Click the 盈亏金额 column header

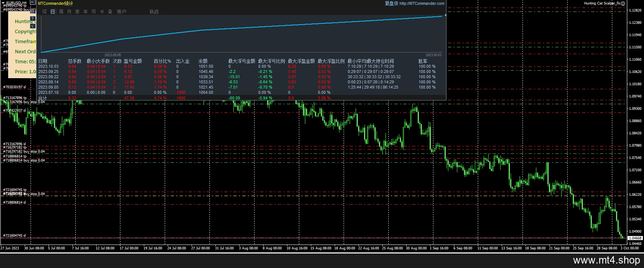click(133, 61)
